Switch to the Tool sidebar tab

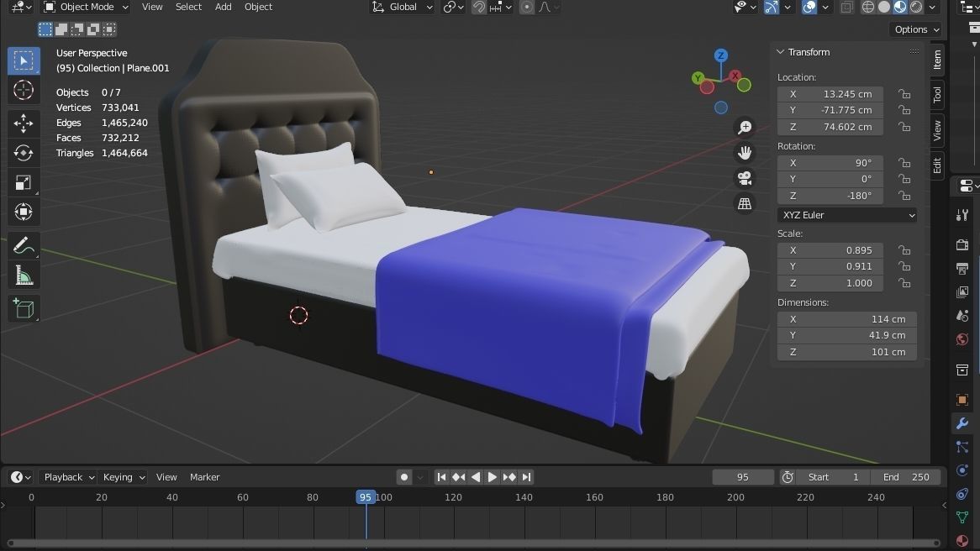tap(937, 95)
